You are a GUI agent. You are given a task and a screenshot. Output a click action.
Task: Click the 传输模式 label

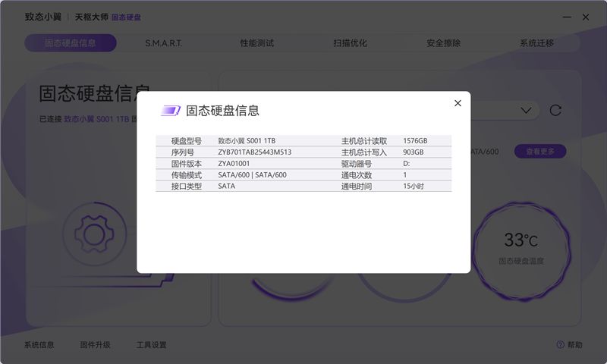186,175
